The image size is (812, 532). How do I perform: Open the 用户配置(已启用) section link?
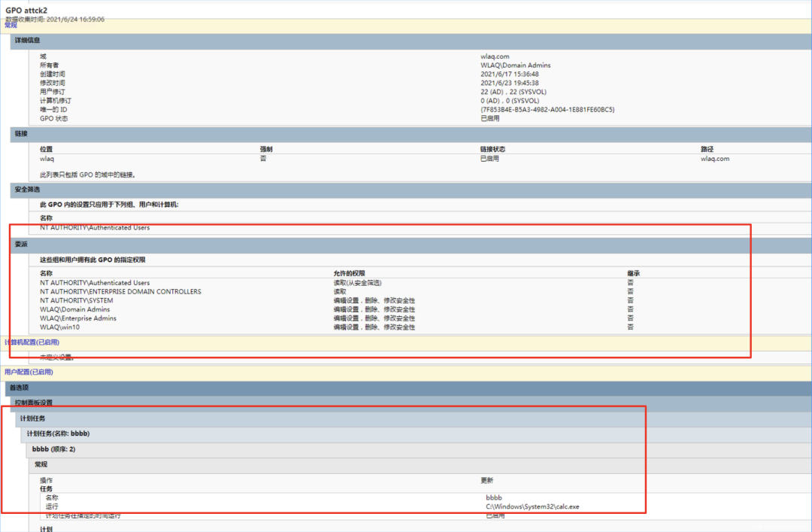(x=29, y=372)
